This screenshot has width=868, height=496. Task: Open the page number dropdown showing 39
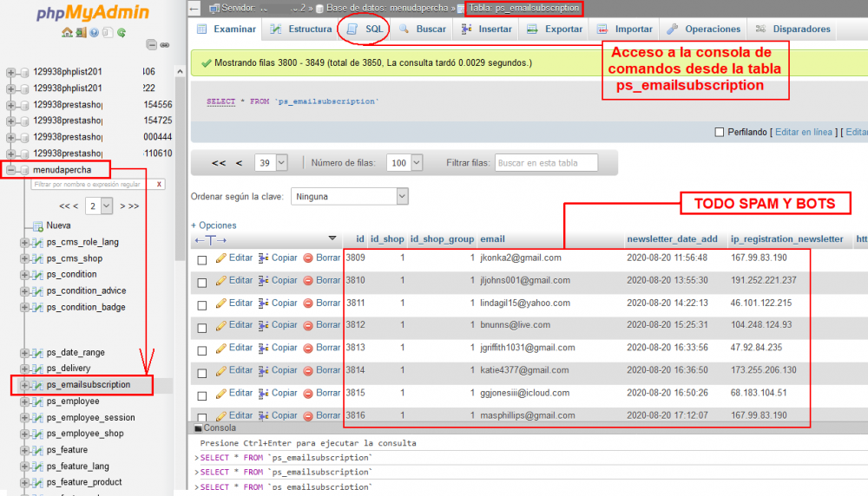coord(271,162)
